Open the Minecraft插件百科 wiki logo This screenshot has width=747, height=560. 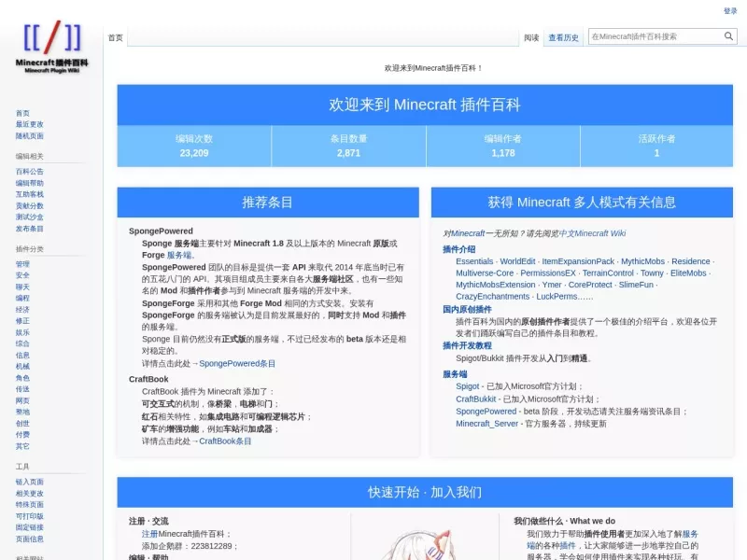tap(52, 47)
